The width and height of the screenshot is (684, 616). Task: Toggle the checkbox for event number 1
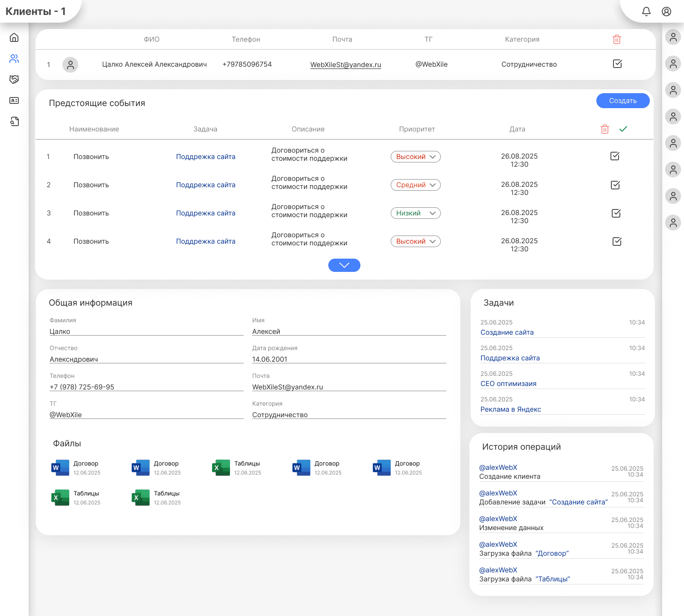(x=615, y=156)
